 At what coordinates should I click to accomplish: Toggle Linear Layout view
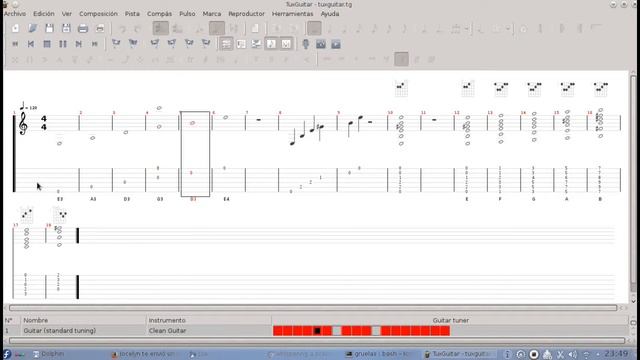pyautogui.click(x=241, y=44)
